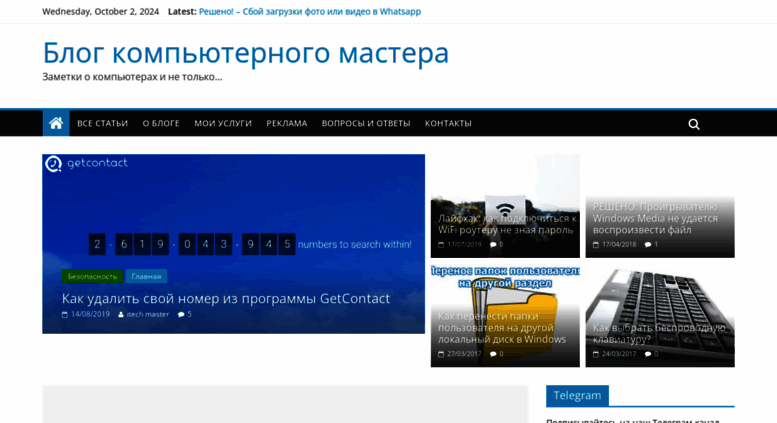Click comment icon on Windows Media post

point(648,245)
